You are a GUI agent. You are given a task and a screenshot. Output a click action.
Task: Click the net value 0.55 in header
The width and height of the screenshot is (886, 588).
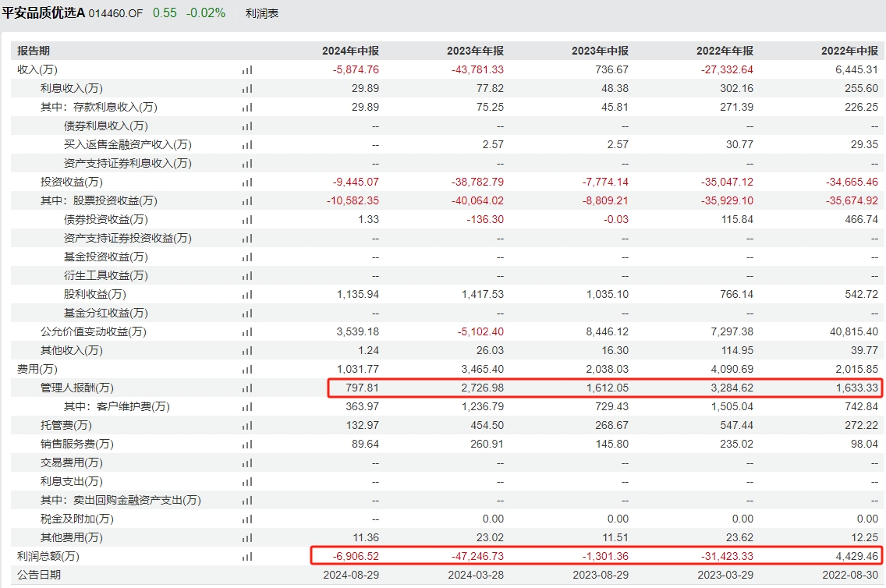165,13
